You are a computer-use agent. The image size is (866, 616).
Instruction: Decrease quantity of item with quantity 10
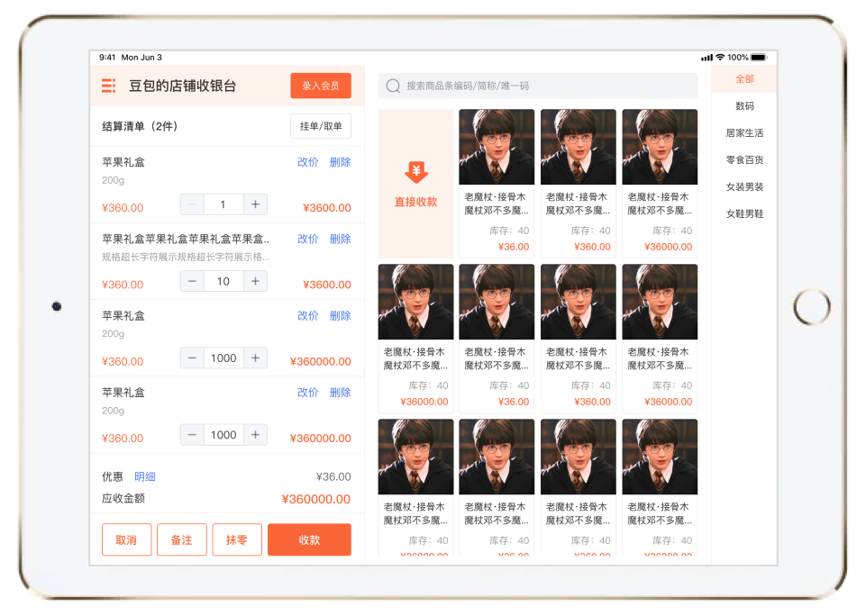[192, 282]
